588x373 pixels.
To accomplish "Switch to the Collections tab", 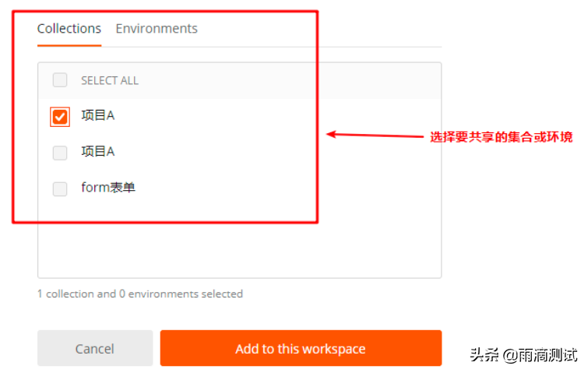I will pyautogui.click(x=69, y=29).
